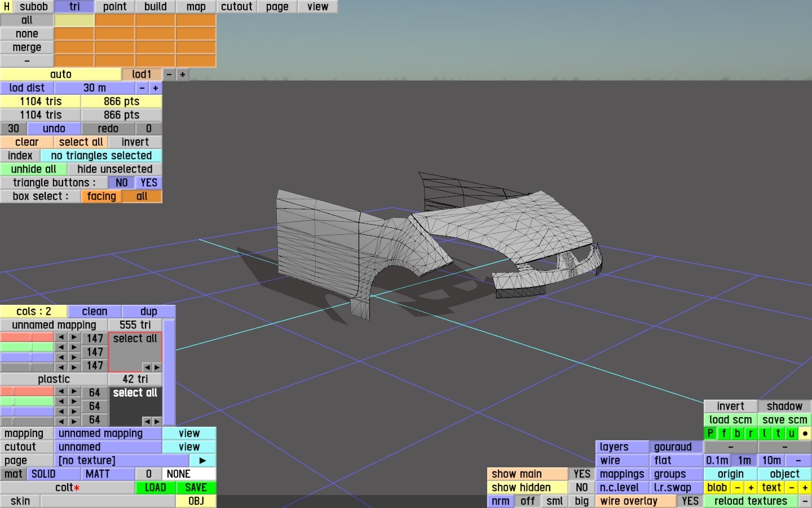Select the dark plastic colour swatch

[x=135, y=406]
